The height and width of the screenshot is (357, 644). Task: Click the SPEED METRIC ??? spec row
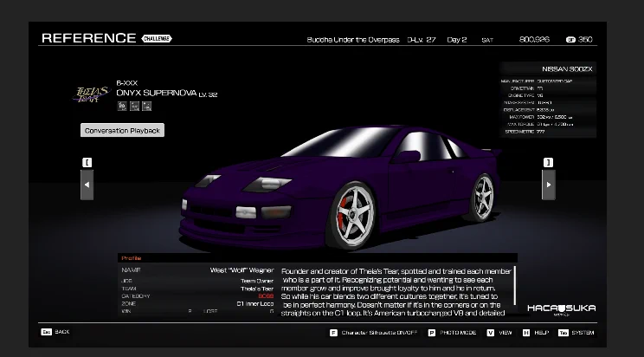(x=548, y=132)
